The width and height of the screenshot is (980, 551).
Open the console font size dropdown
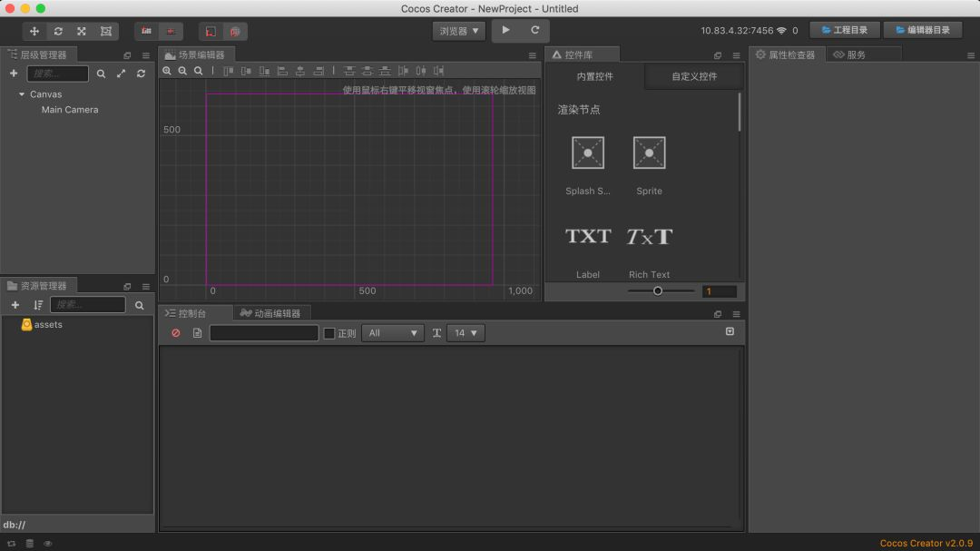pos(465,333)
